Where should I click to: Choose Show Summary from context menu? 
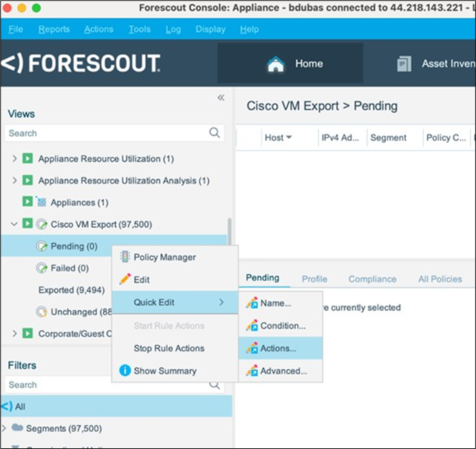(175, 371)
